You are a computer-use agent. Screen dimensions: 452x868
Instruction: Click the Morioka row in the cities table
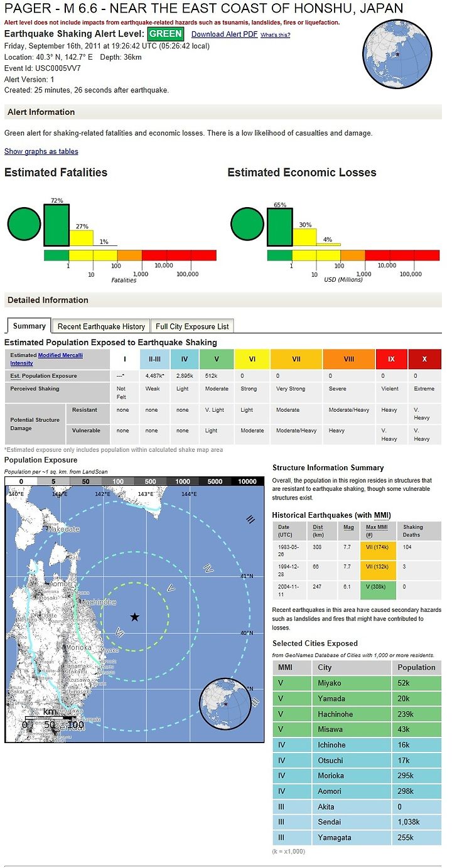[357, 776]
